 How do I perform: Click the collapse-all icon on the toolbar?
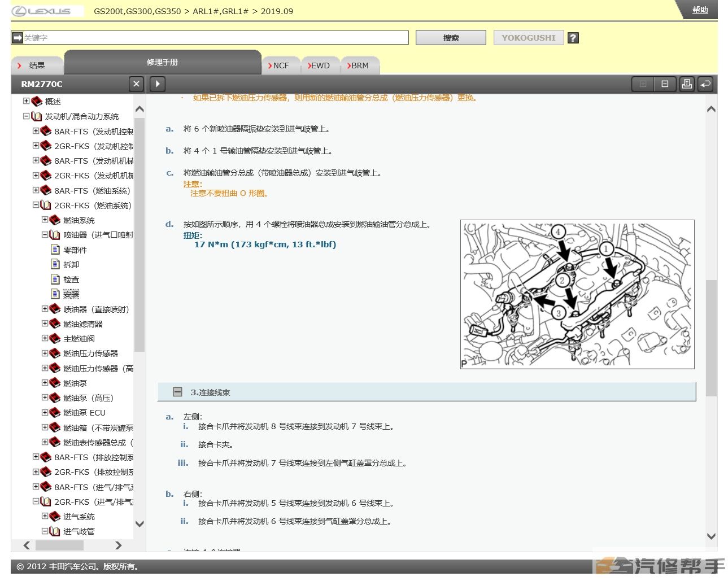point(665,84)
